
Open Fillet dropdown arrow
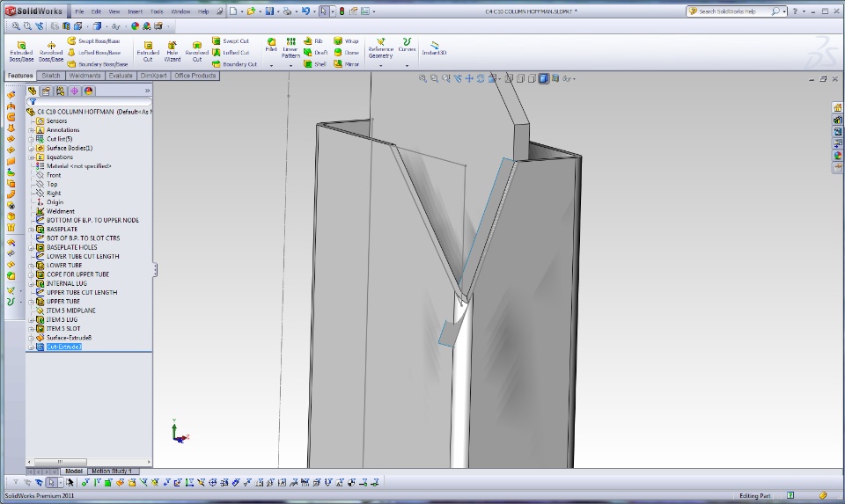[x=271, y=66]
